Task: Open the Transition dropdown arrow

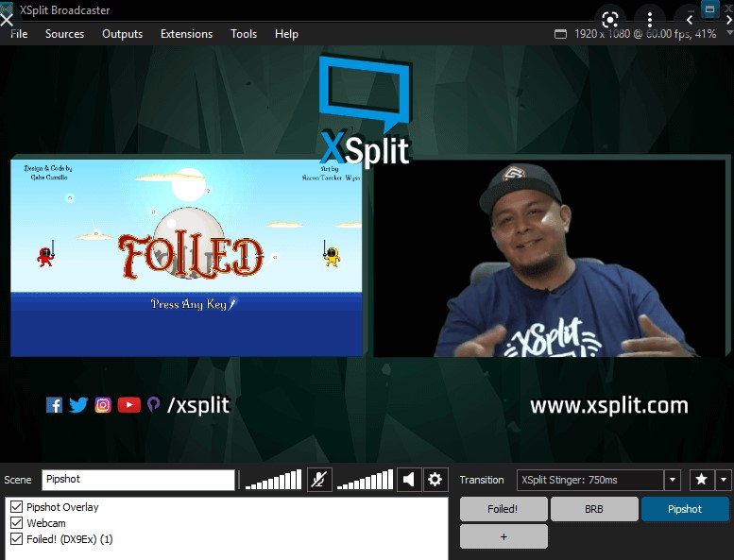Action: 673,480
